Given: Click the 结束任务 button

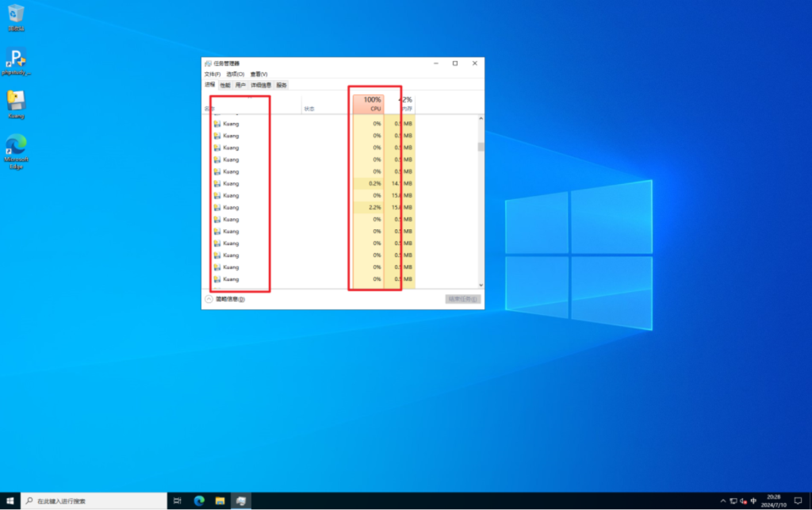Looking at the screenshot, I should (x=463, y=299).
